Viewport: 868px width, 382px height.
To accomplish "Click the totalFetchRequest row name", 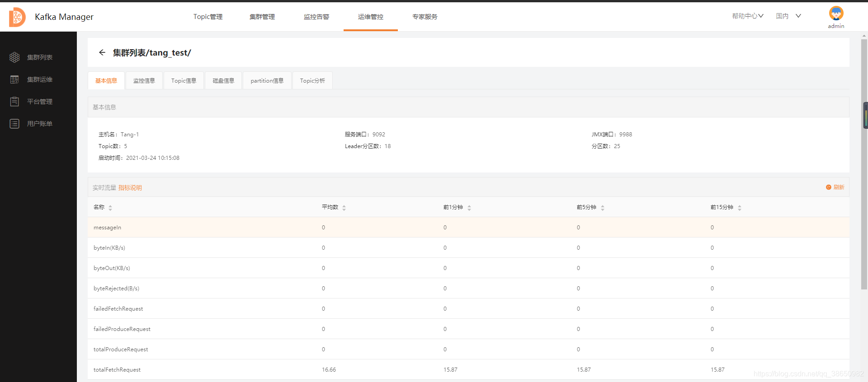I will click(117, 370).
